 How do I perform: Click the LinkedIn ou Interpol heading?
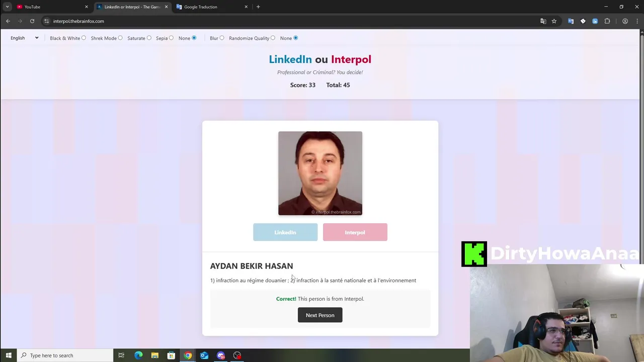pos(320,59)
